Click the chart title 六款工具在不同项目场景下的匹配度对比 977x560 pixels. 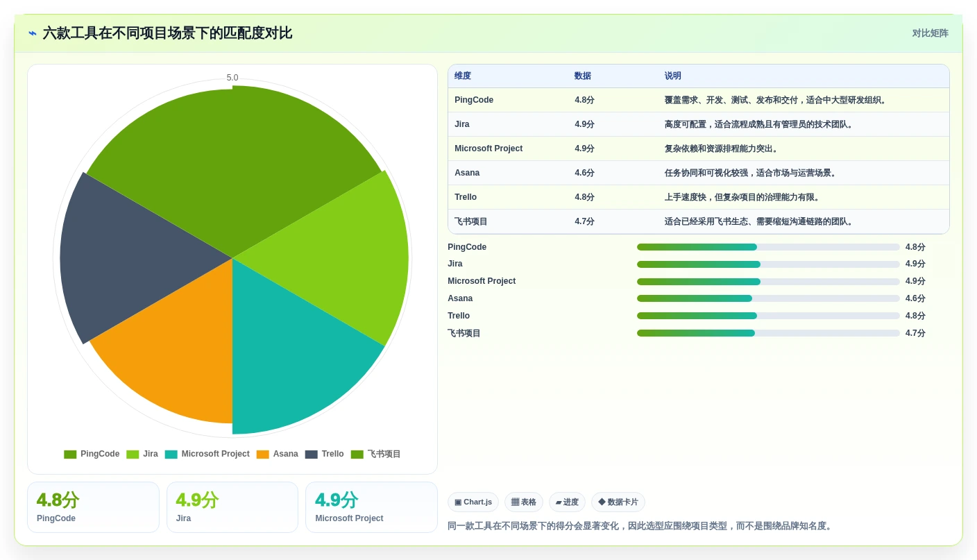167,33
